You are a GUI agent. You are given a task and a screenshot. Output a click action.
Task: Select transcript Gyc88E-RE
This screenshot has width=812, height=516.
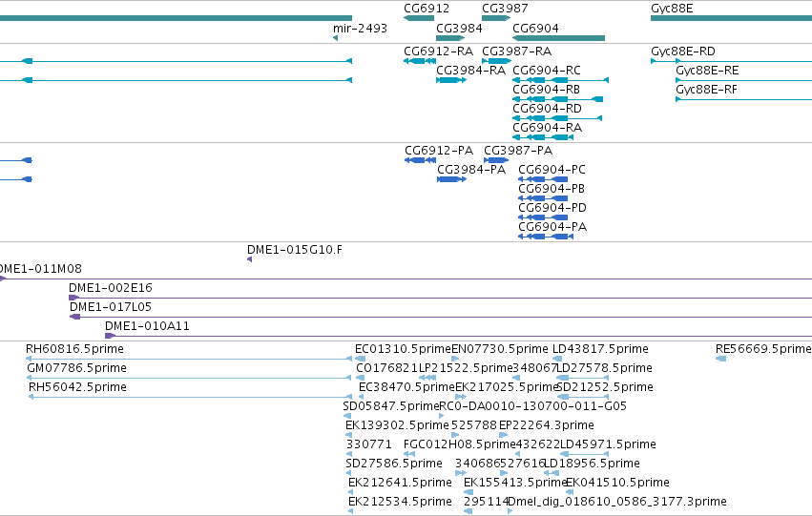click(x=743, y=80)
